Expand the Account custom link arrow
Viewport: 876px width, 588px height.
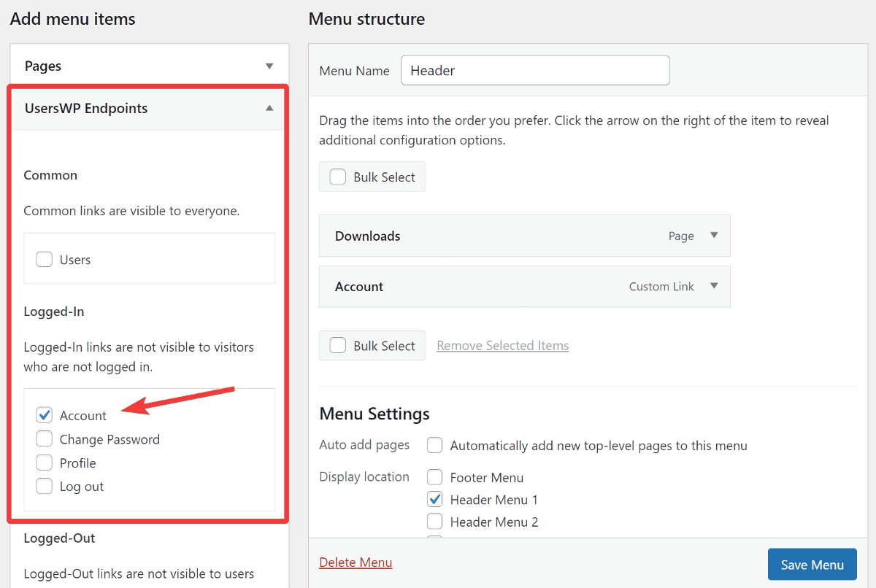click(714, 286)
